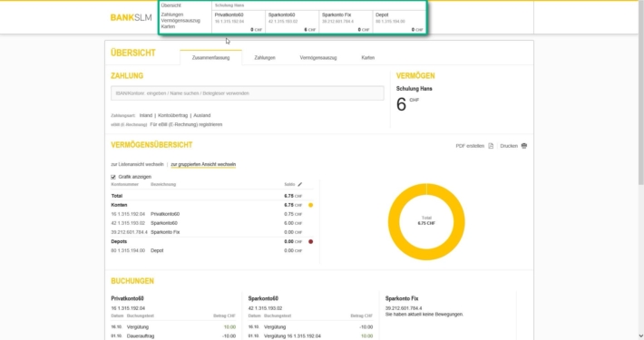
Task: Click the yellow dot beside Konten
Action: (x=310, y=205)
